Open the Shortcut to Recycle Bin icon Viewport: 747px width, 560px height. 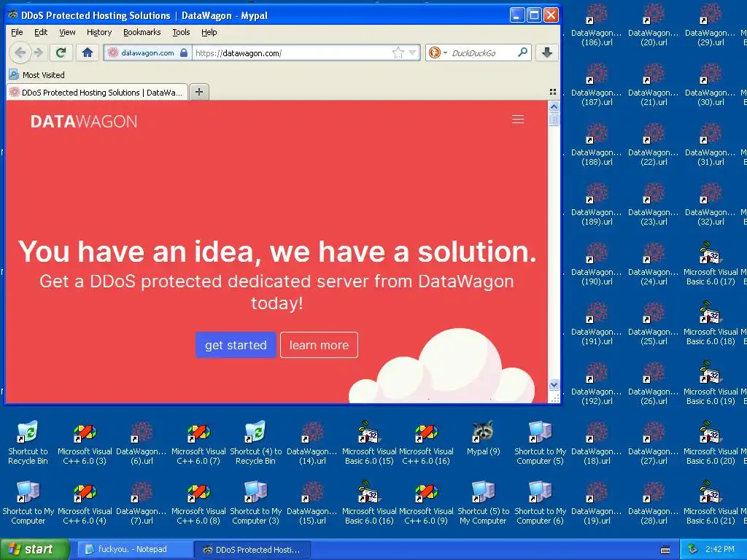pyautogui.click(x=28, y=443)
